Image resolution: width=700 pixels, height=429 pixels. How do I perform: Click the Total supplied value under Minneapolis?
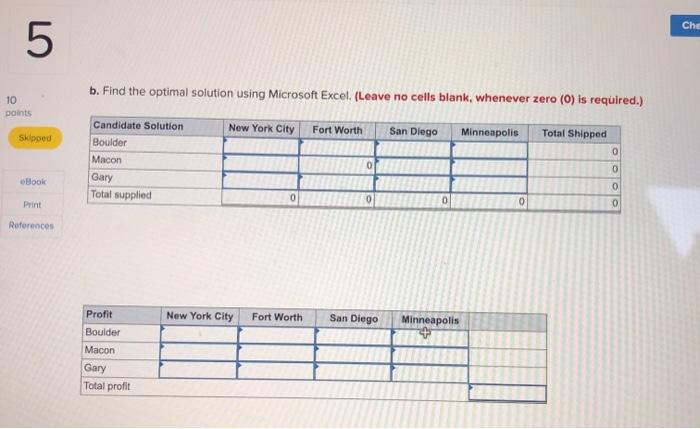(x=489, y=202)
